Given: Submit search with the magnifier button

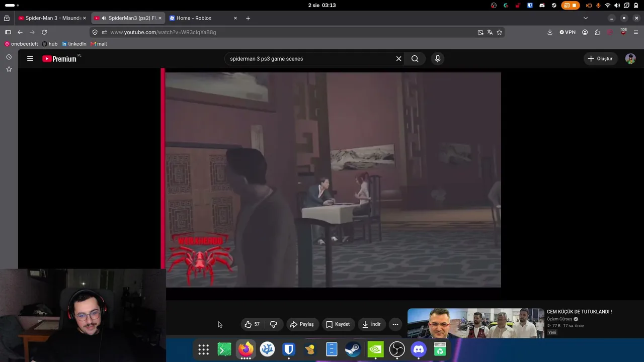Looking at the screenshot, I should tap(415, 59).
